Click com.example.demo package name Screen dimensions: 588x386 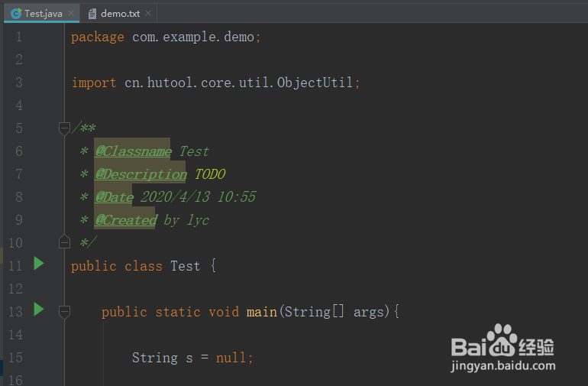pos(193,37)
